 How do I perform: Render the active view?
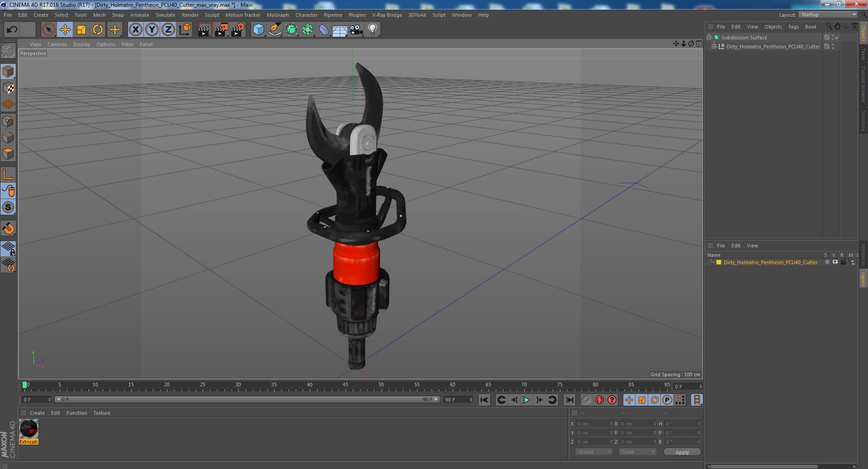[204, 30]
